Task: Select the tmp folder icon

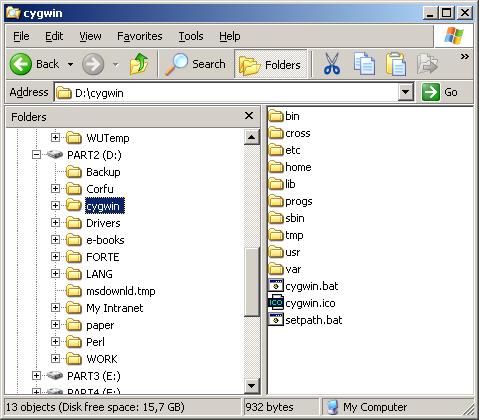Action: click(276, 235)
